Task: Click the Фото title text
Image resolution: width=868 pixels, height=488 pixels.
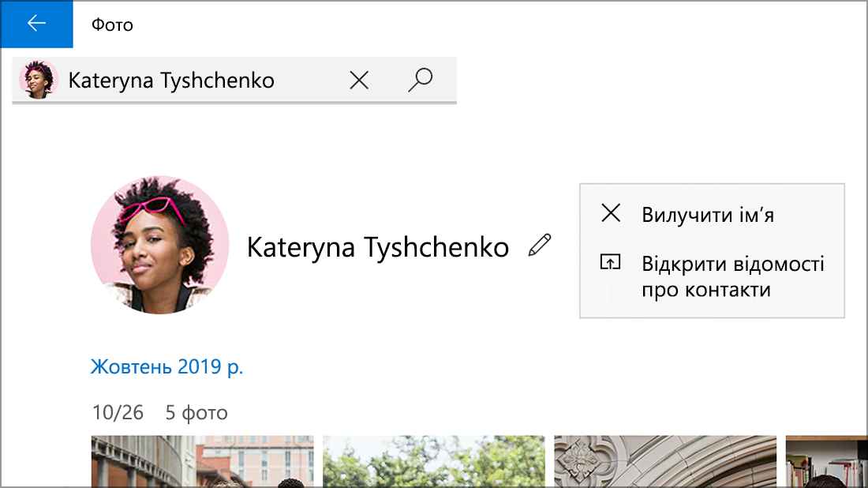Action: (x=112, y=25)
